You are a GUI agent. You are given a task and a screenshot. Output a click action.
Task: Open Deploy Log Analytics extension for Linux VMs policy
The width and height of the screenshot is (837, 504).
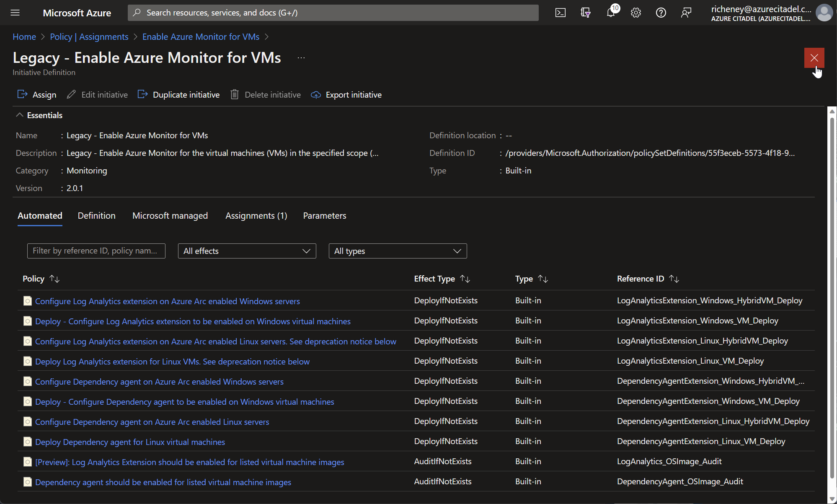[173, 362]
